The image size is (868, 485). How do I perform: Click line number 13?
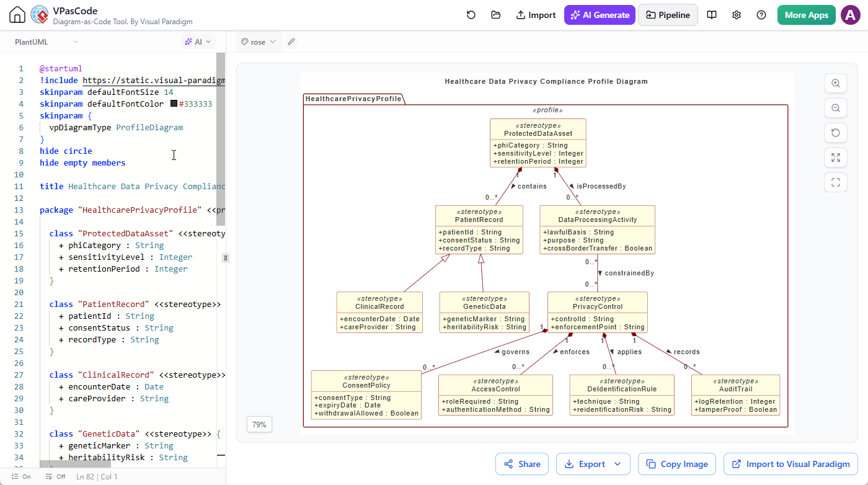tap(19, 210)
